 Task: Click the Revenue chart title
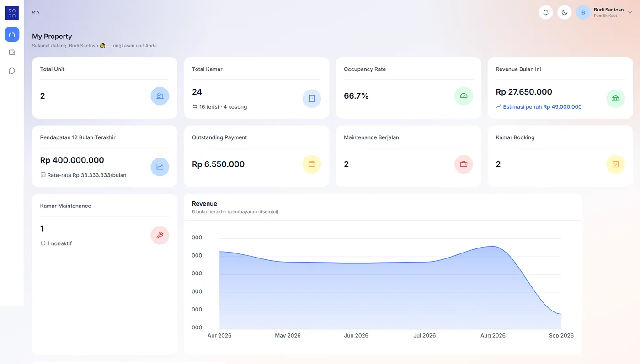coord(204,204)
